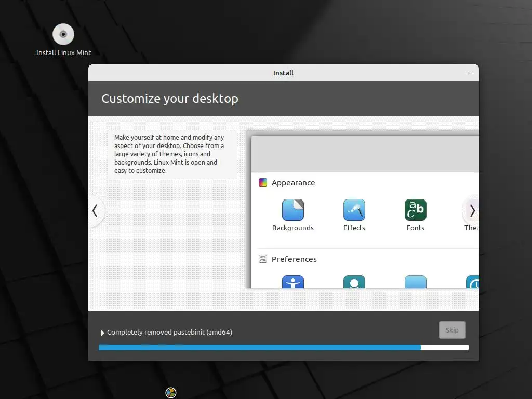The image size is (532, 399).
Task: Click the Fonts label text
Action: point(415,228)
